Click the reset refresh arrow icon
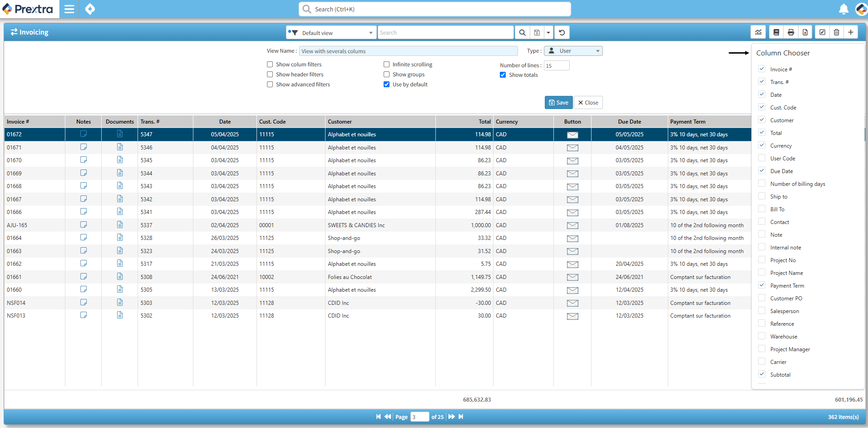The height and width of the screenshot is (428, 868). pos(562,33)
